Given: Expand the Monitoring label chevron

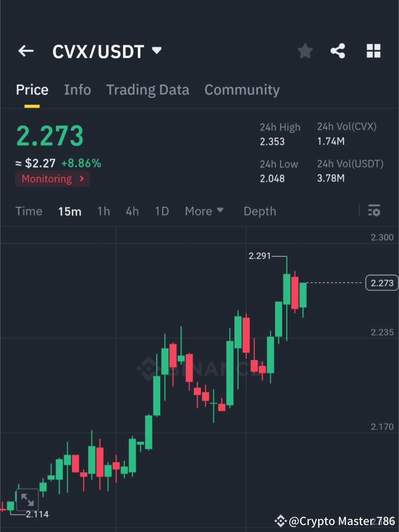Looking at the screenshot, I should click(81, 179).
